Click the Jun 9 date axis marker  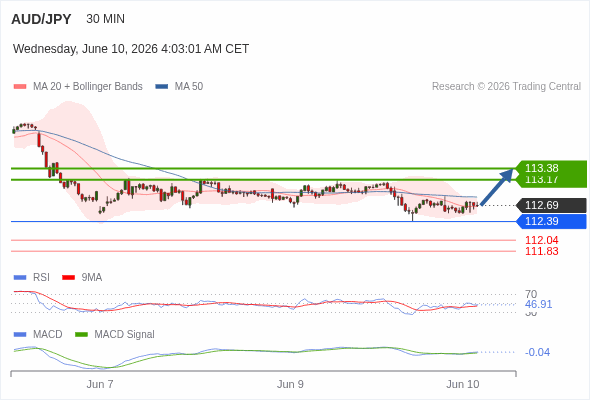(x=290, y=384)
